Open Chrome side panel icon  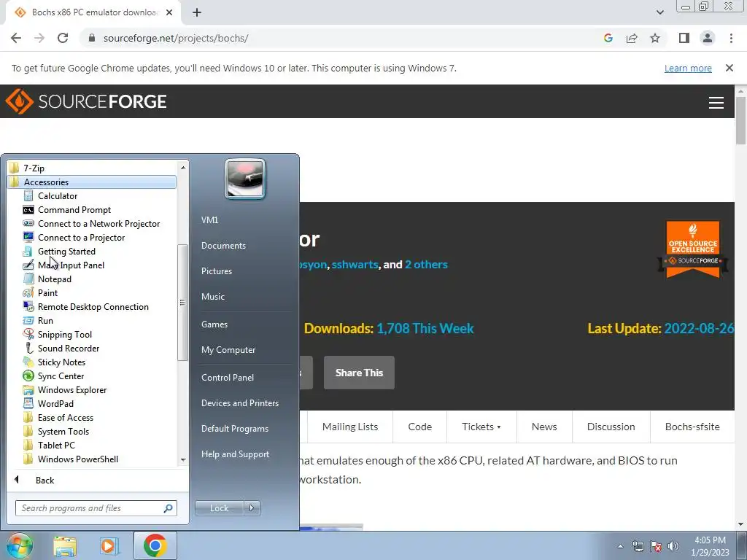(684, 38)
